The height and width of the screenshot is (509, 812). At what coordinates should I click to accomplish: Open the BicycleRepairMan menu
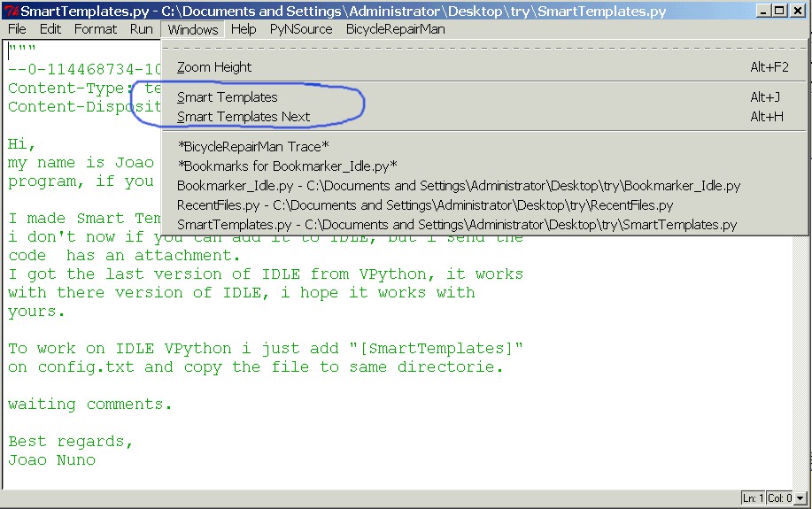click(395, 29)
